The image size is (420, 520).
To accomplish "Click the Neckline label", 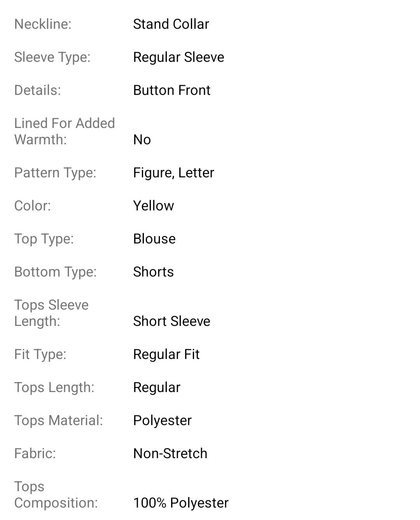I will point(43,24).
